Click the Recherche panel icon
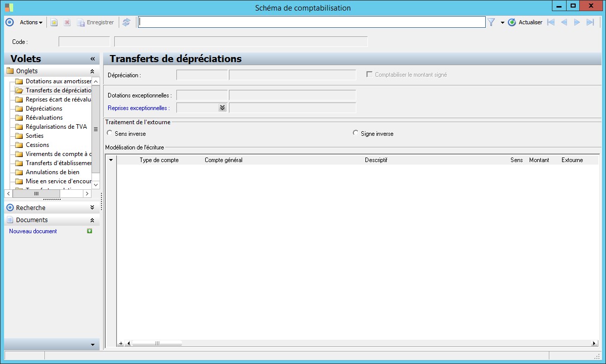Screen dimensions: 606x364 pos(10,207)
